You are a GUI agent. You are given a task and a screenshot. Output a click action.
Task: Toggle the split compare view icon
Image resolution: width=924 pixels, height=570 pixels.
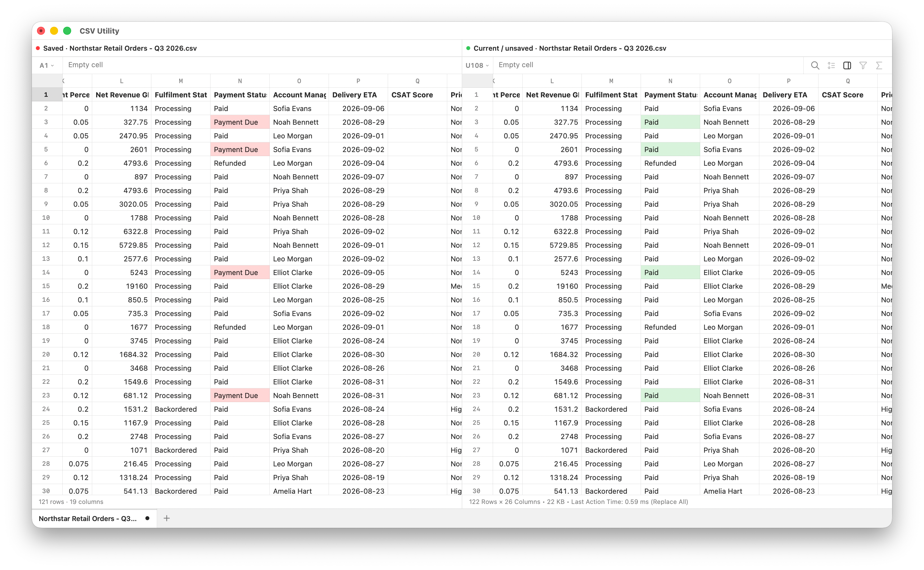(847, 65)
